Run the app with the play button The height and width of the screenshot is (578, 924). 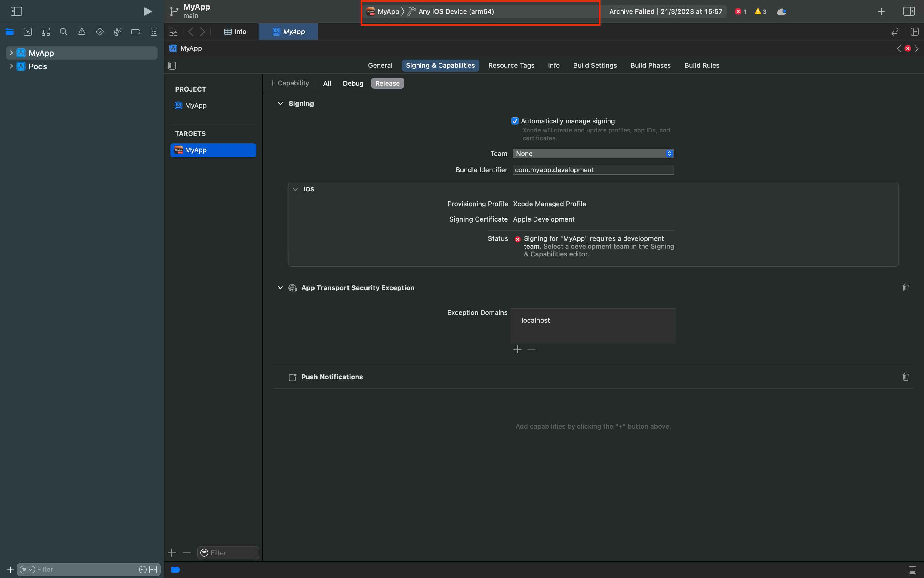click(x=147, y=11)
